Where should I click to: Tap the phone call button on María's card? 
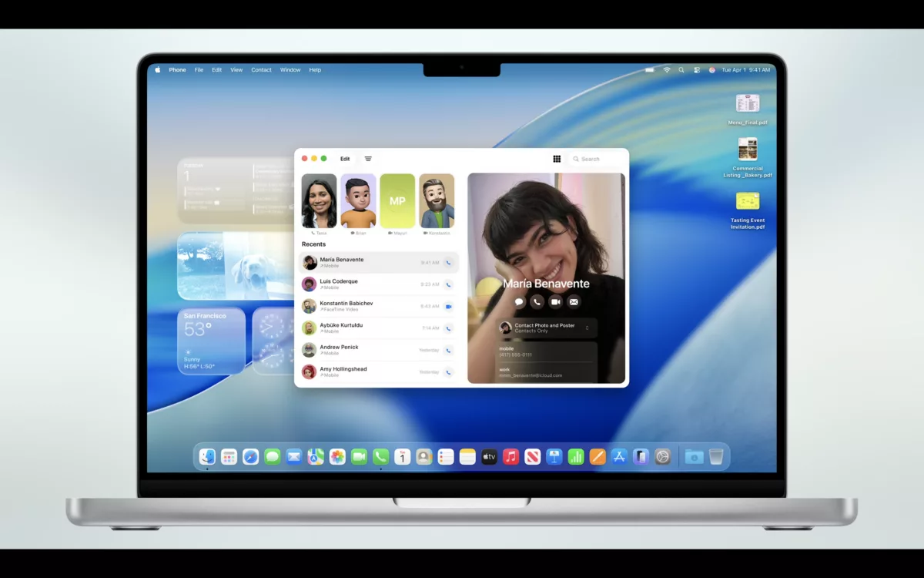click(537, 302)
